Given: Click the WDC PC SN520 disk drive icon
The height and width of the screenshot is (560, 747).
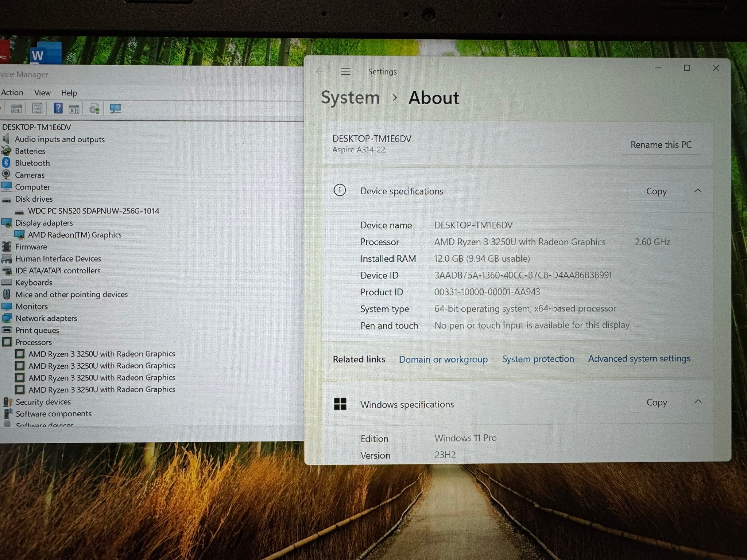Looking at the screenshot, I should [x=20, y=211].
